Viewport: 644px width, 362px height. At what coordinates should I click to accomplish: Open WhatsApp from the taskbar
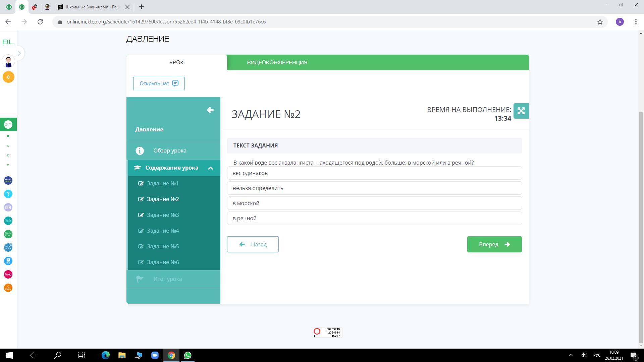188,355
